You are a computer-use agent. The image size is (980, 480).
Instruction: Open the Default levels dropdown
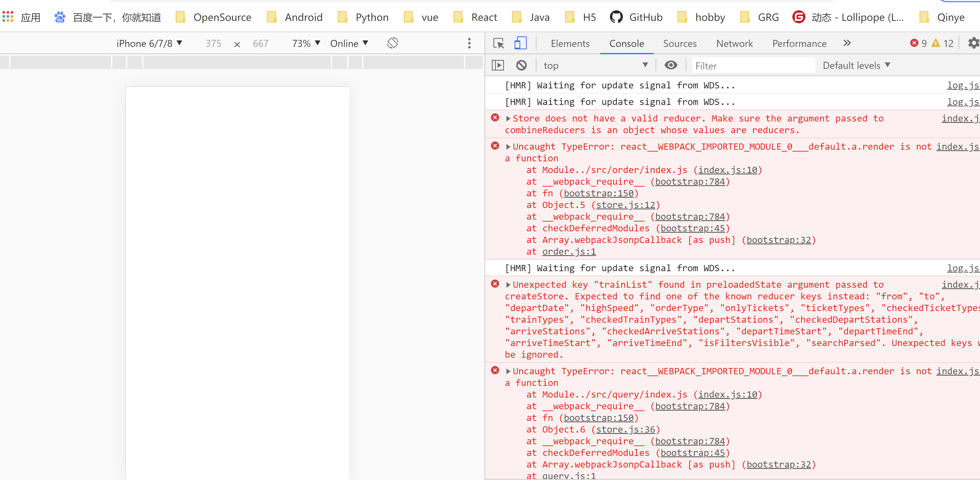pos(856,65)
